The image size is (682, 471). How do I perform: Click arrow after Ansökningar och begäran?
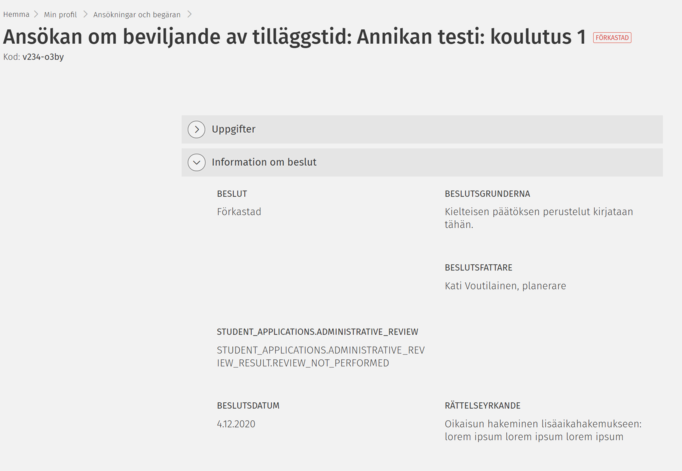[x=189, y=14]
